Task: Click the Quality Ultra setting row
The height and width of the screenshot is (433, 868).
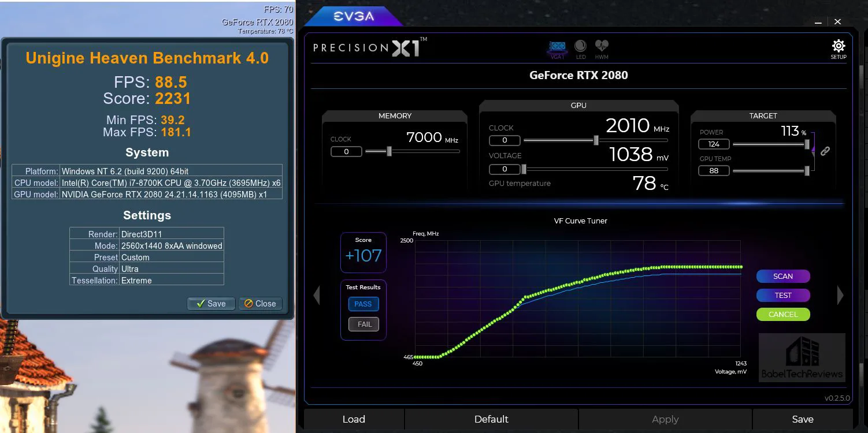Action: pyautogui.click(x=147, y=268)
